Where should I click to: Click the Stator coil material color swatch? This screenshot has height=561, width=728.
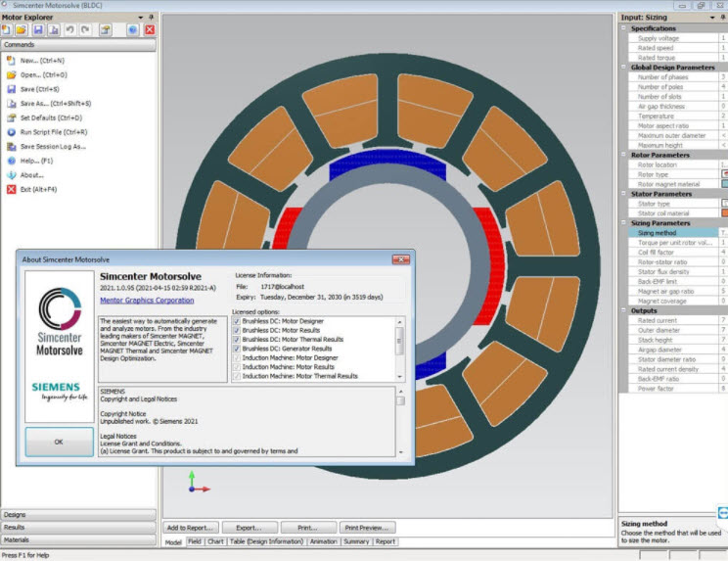(724, 213)
